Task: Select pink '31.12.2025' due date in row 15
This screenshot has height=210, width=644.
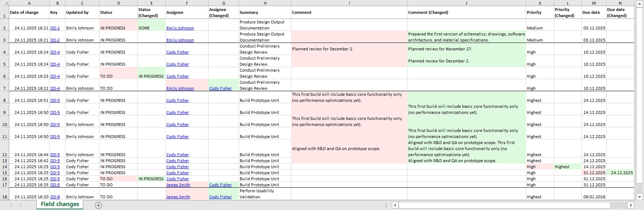Action: coord(594,173)
